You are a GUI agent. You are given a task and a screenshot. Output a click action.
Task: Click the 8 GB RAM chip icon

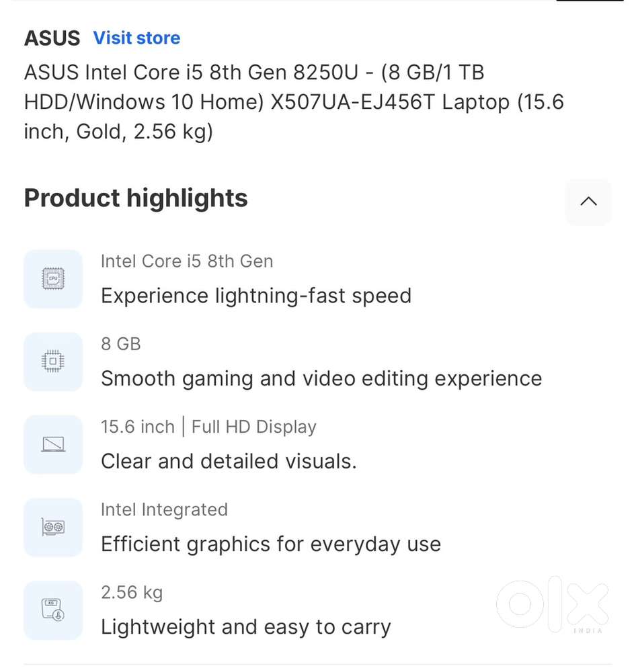coord(53,362)
